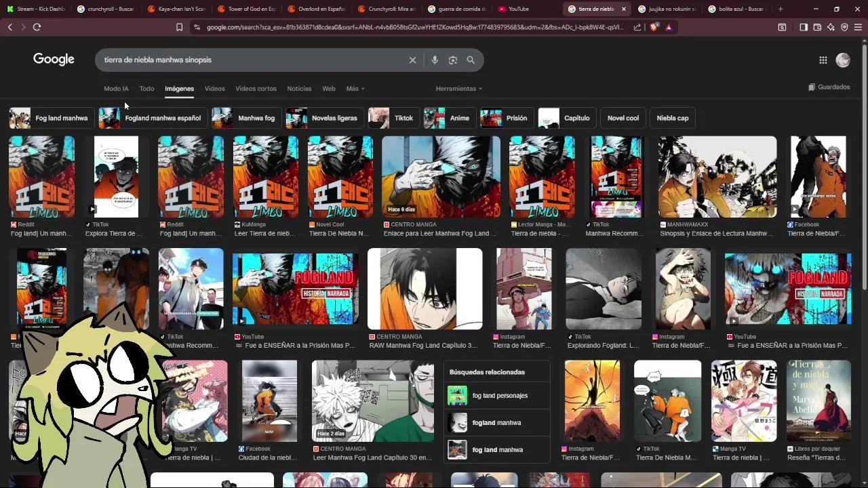Switch to Todo results
Viewport: 868px width, 488px height.
click(x=146, y=89)
